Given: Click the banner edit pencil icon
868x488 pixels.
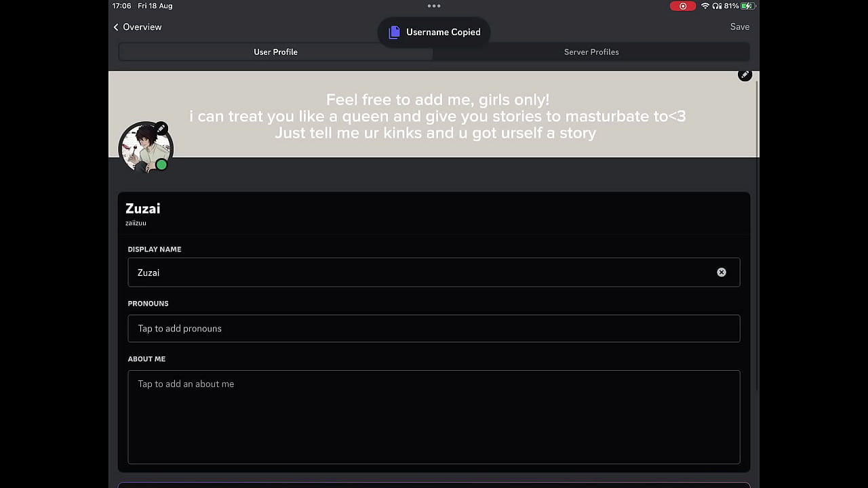Looking at the screenshot, I should coord(745,75).
